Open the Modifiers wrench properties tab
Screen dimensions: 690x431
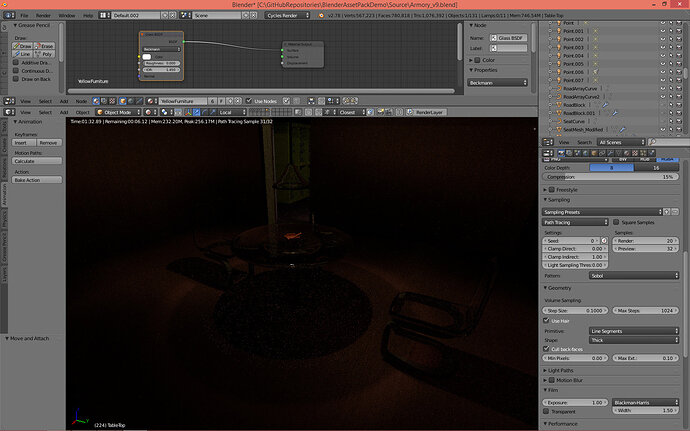(x=610, y=153)
